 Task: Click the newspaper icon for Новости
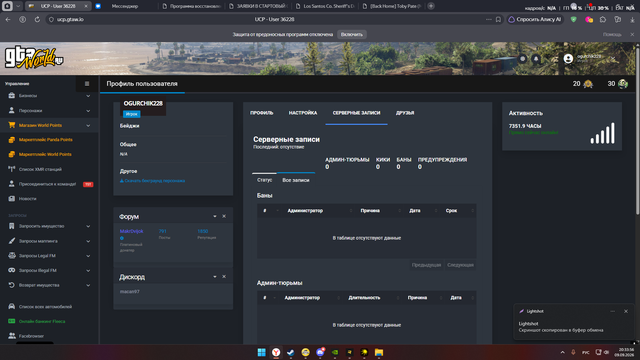click(11, 198)
